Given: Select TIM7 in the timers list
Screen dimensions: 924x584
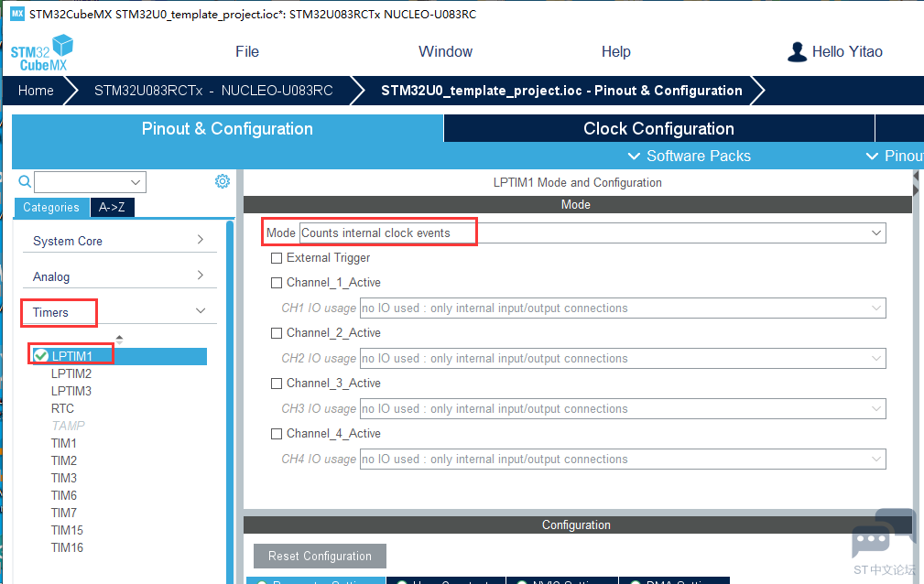Looking at the screenshot, I should (x=63, y=513).
